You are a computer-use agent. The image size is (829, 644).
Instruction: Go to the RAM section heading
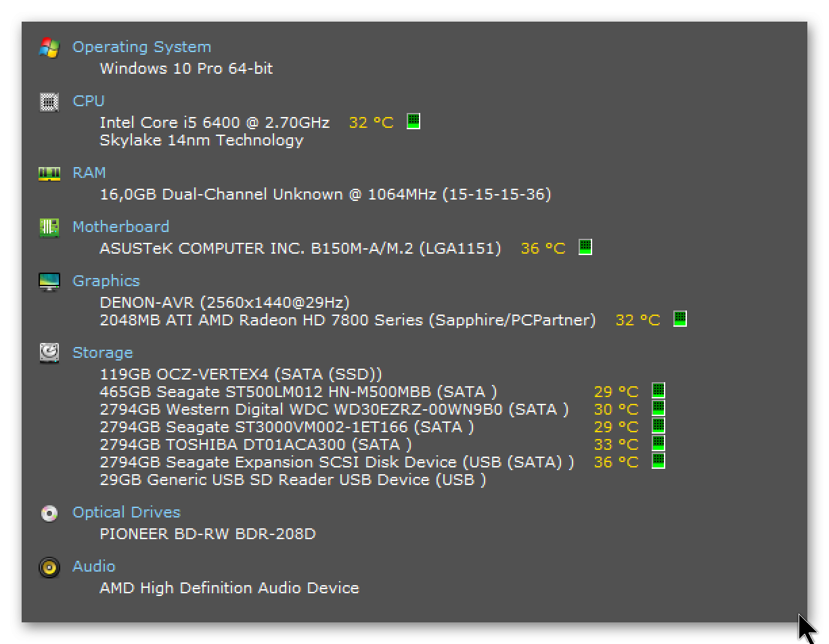(89, 173)
